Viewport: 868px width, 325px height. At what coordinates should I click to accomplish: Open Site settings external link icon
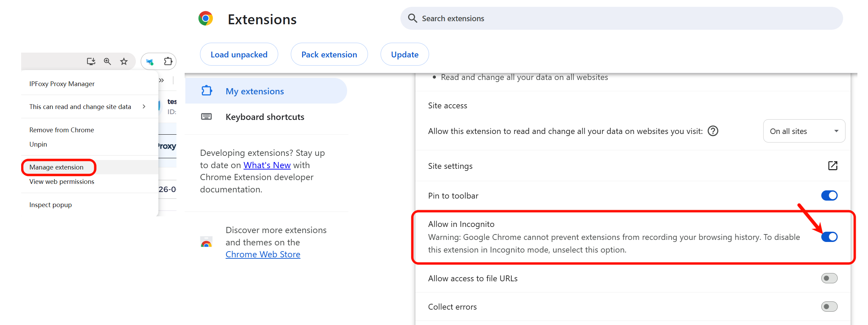coord(833,166)
